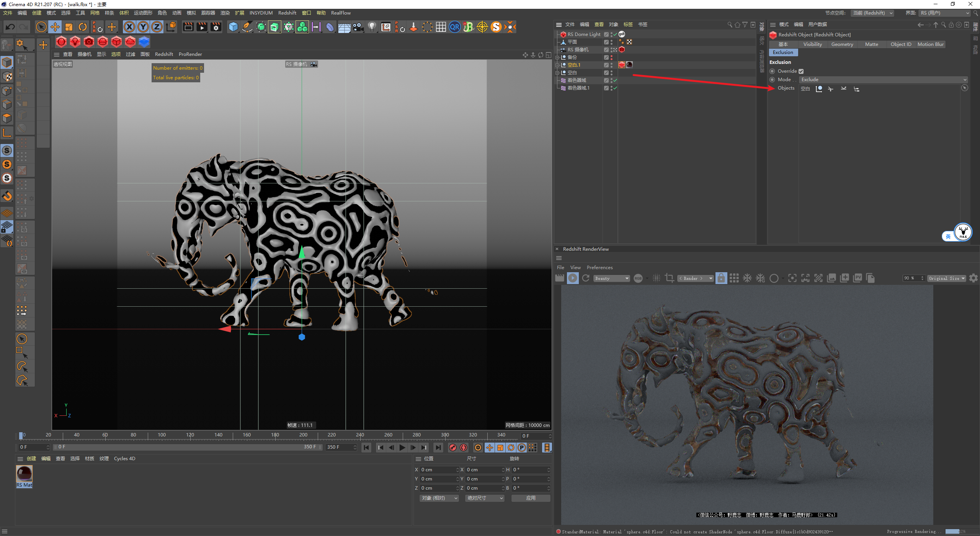The height and width of the screenshot is (536, 980).
Task: Select the Move tool in top toolbar
Action: click(x=55, y=27)
